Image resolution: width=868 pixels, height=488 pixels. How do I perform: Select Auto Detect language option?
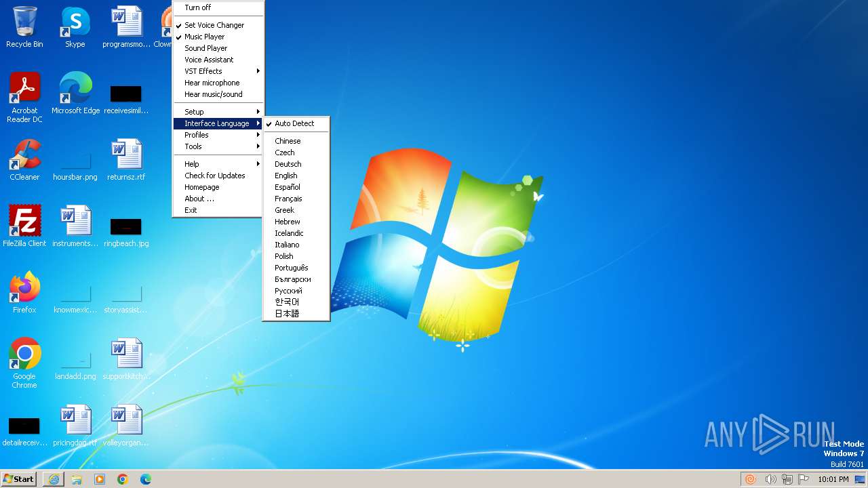(296, 123)
